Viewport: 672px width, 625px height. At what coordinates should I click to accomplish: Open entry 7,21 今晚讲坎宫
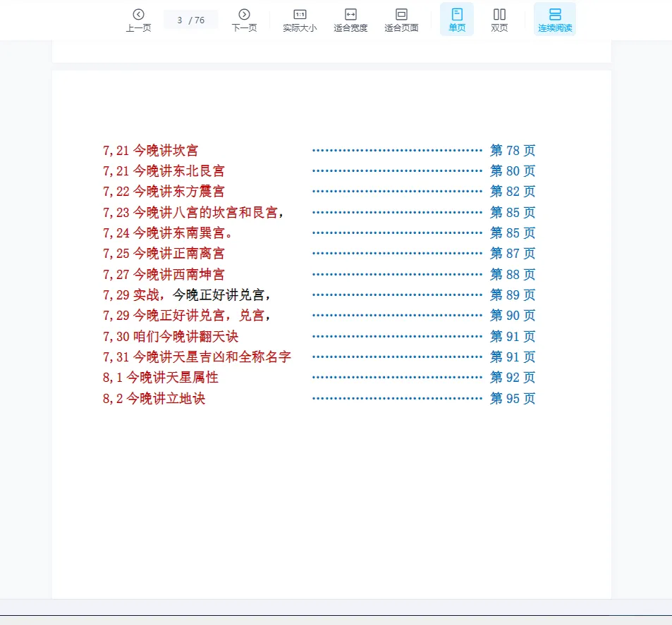pyautogui.click(x=150, y=150)
